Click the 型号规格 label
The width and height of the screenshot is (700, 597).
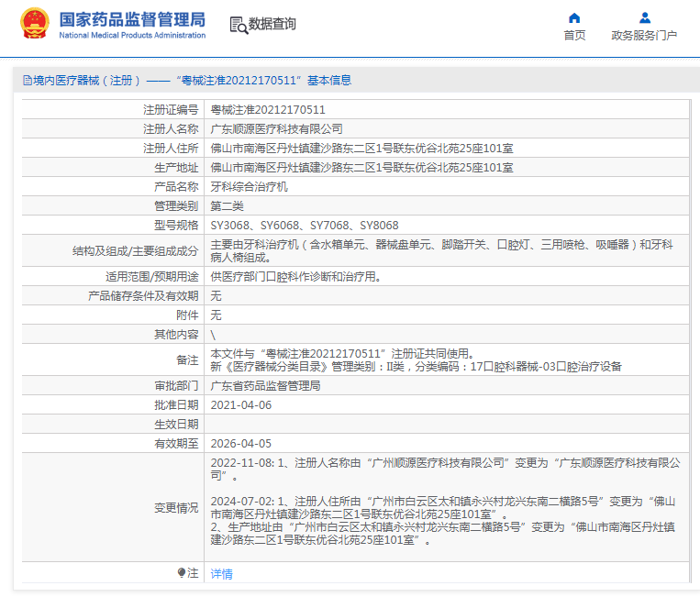[x=176, y=226]
